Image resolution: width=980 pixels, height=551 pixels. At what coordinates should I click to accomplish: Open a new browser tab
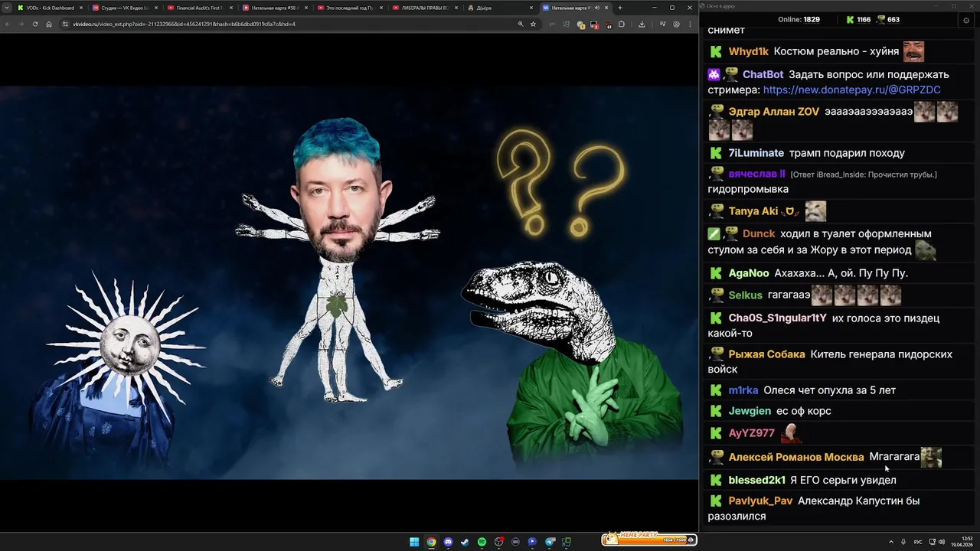[619, 8]
